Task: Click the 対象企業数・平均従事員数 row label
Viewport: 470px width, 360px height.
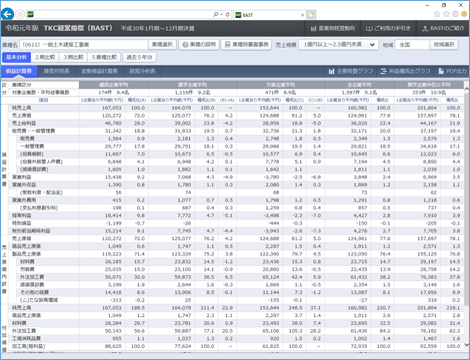Action: 41,92
